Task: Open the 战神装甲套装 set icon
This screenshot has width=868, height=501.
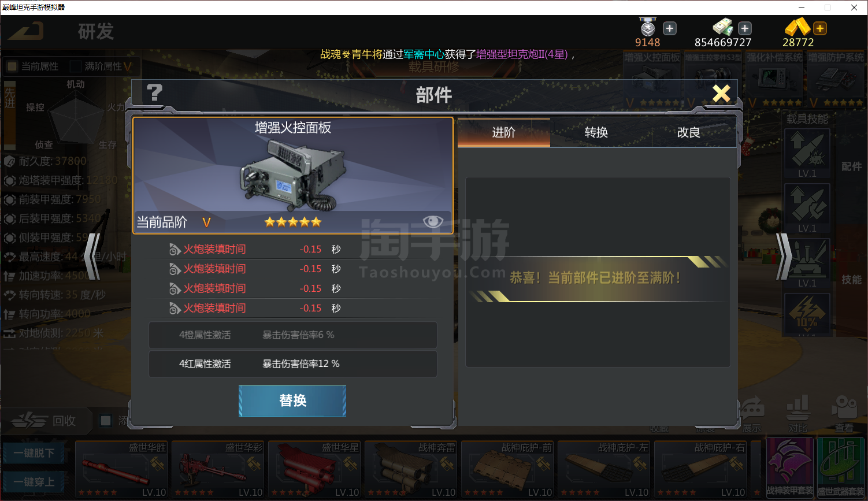Action: tap(790, 467)
